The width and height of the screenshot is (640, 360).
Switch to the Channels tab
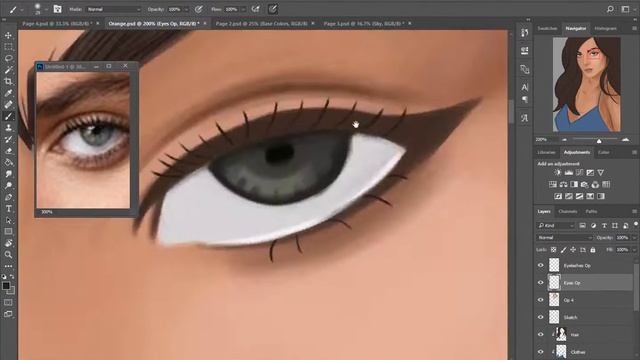568,211
